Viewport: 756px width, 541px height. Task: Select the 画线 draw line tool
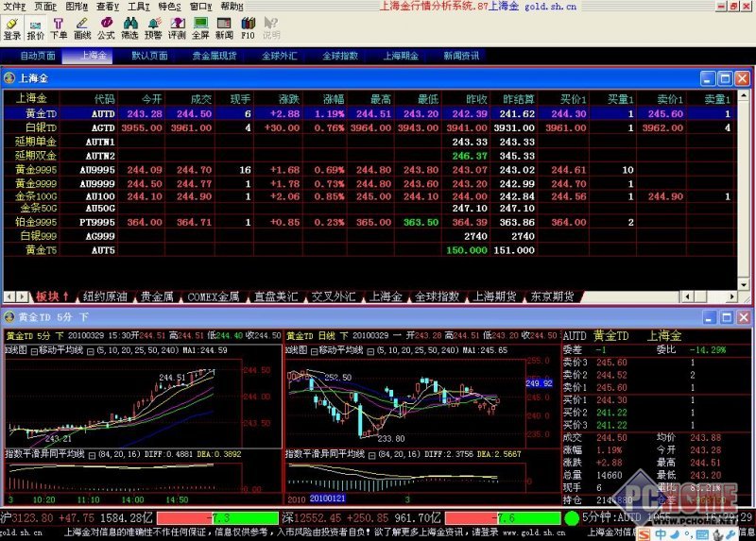[x=82, y=26]
